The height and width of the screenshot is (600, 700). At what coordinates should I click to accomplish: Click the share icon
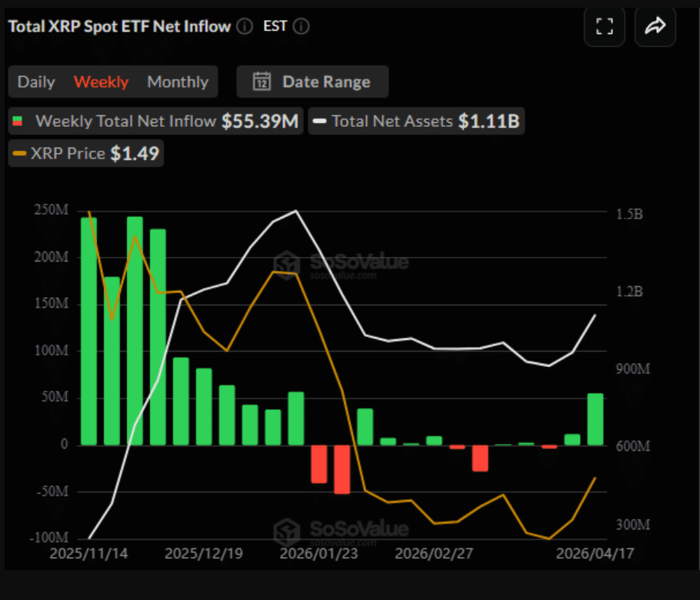click(655, 26)
